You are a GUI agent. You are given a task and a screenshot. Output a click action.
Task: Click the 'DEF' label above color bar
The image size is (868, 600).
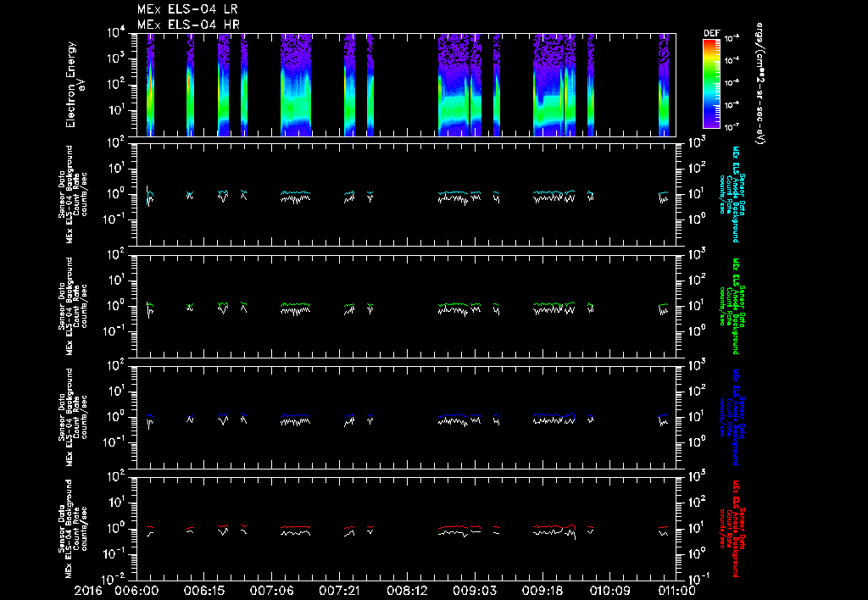pyautogui.click(x=711, y=33)
